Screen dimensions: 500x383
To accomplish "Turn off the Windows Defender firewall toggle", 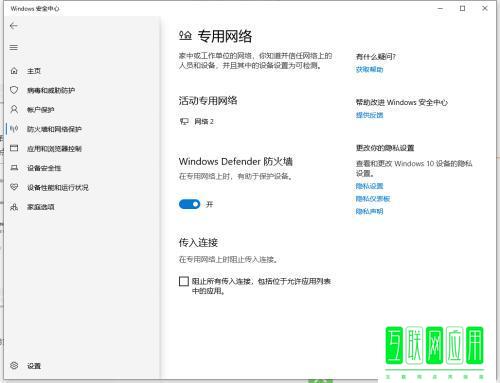I will (189, 204).
